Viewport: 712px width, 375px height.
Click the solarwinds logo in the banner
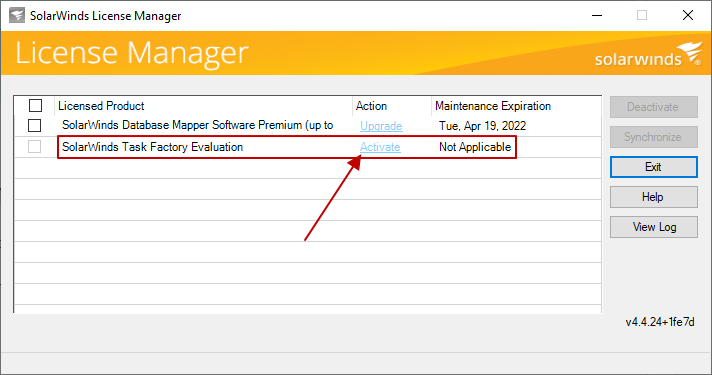click(x=648, y=54)
